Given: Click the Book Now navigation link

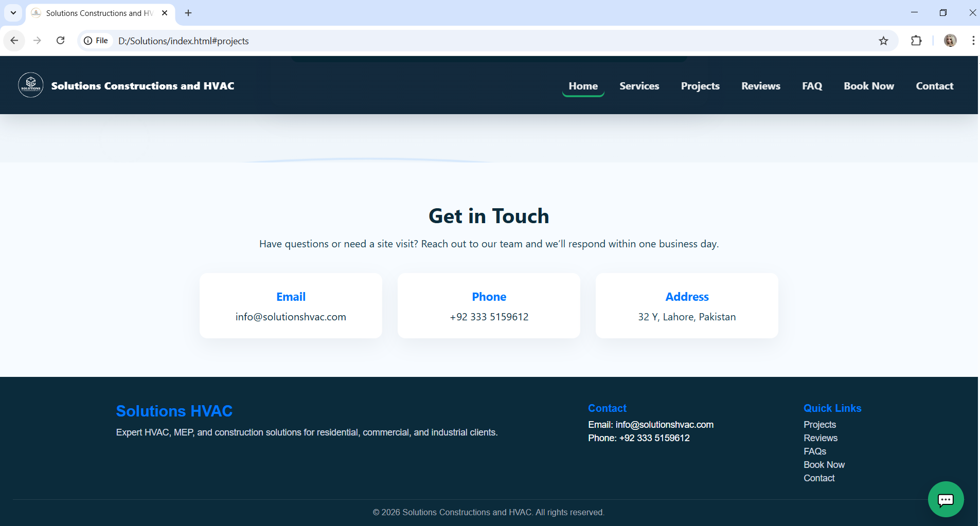Looking at the screenshot, I should [868, 86].
